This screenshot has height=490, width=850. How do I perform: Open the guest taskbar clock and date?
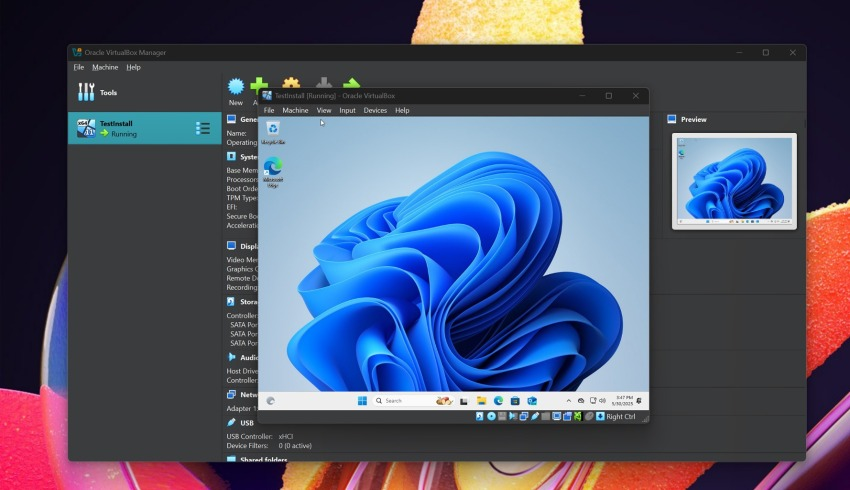tap(622, 401)
